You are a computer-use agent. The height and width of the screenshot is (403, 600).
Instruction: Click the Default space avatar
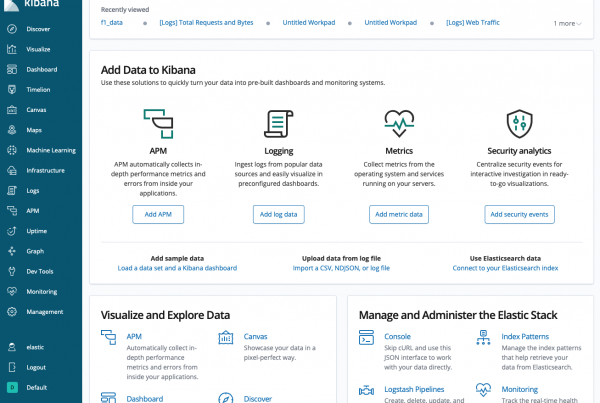tap(12, 387)
